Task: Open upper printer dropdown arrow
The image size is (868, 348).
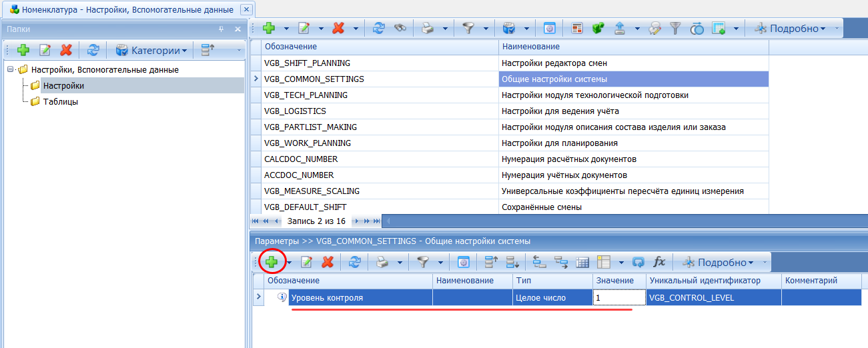Action: click(x=444, y=29)
